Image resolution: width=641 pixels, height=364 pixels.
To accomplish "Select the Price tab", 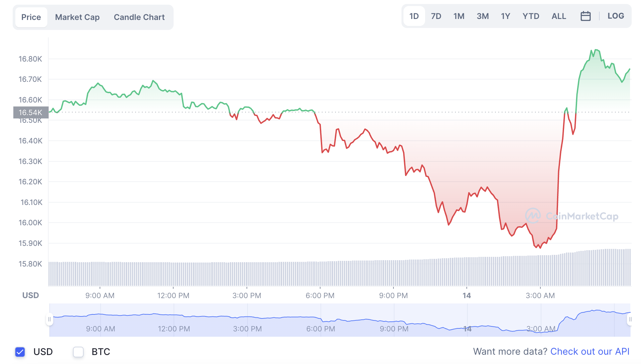I will coord(31,17).
